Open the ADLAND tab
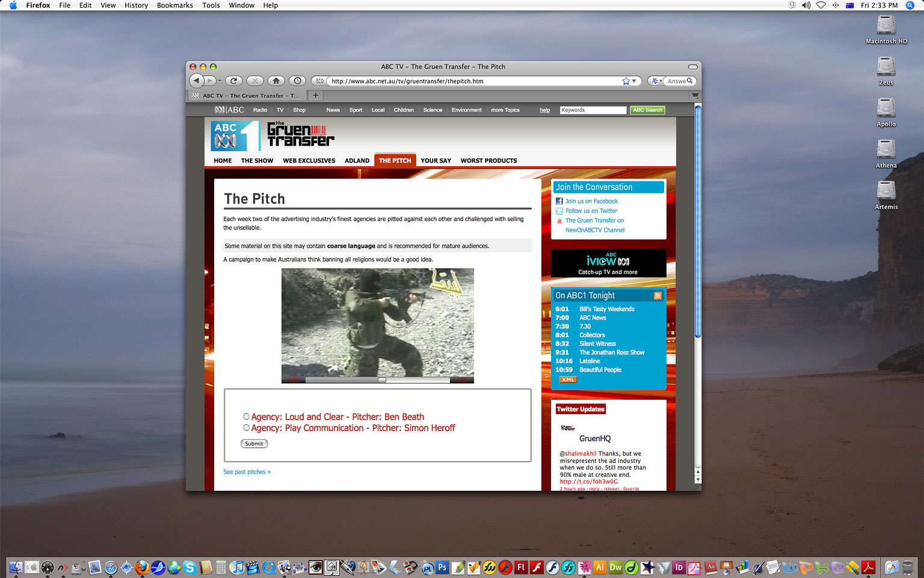Image resolution: width=924 pixels, height=578 pixels. (x=357, y=161)
